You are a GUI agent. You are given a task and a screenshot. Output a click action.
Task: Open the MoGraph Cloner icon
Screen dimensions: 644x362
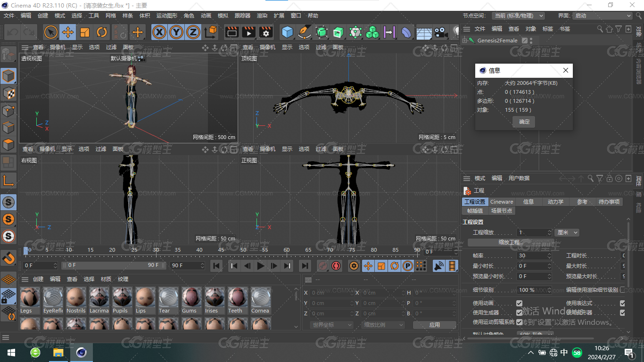pos(372,32)
